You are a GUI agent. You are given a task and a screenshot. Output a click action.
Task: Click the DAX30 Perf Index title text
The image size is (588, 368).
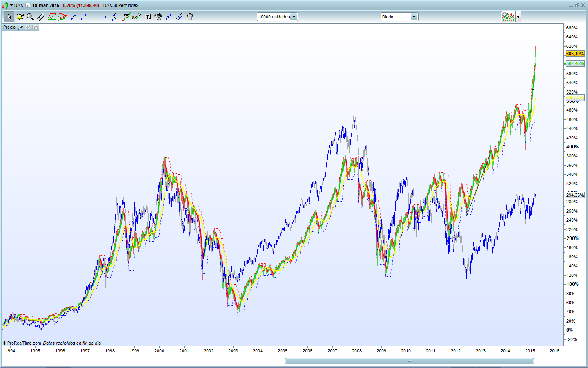click(121, 5)
